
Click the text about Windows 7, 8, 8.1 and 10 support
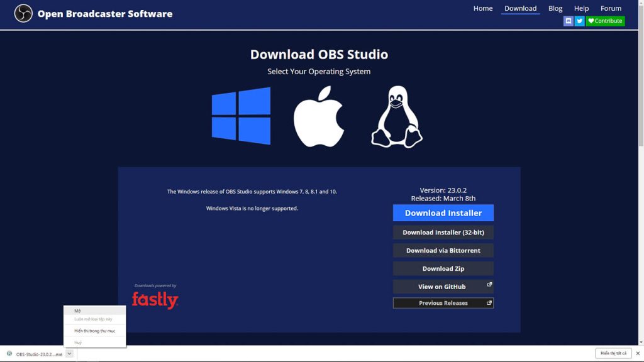coord(252,192)
